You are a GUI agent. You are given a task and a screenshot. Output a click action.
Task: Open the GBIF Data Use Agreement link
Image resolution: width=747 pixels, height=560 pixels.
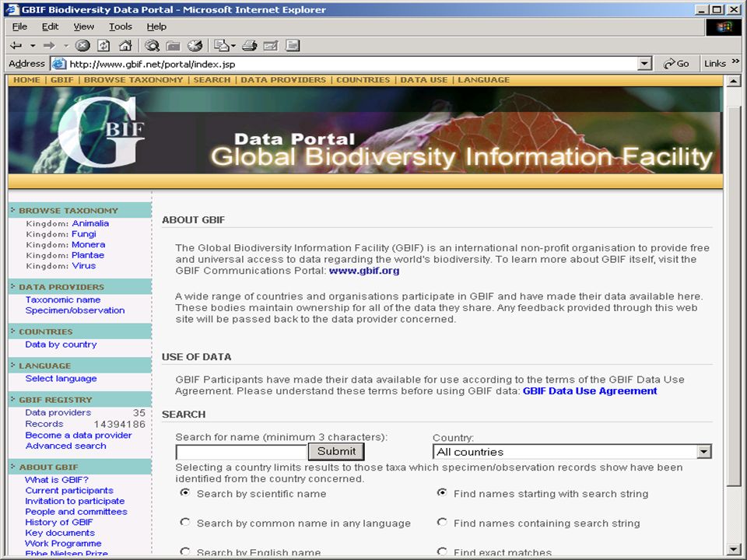[590, 391]
